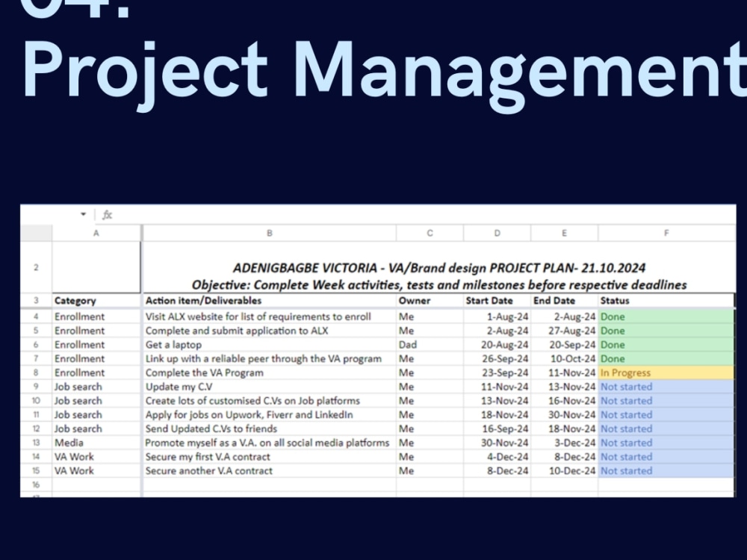Select row 8 header
Image resolution: width=747 pixels, height=560 pixels.
coord(36,373)
